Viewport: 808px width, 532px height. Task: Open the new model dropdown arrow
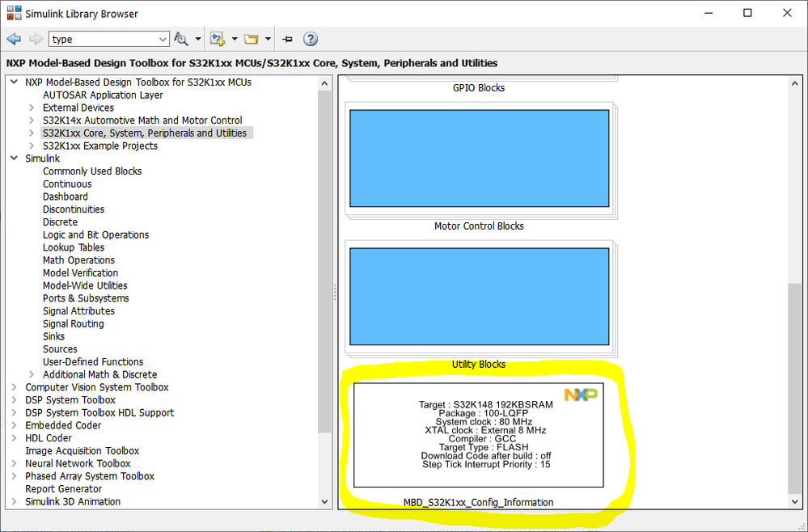[x=235, y=39]
